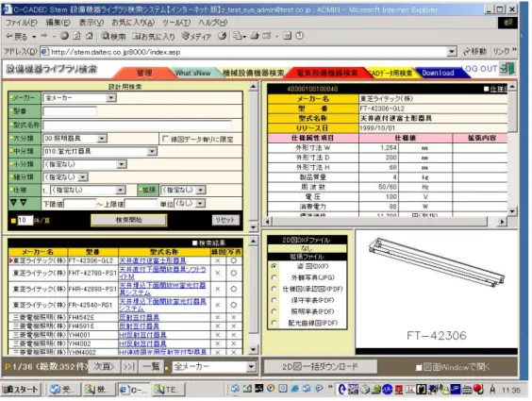Switch to the 管理 tab
The height and width of the screenshot is (401, 532).
tap(145, 73)
